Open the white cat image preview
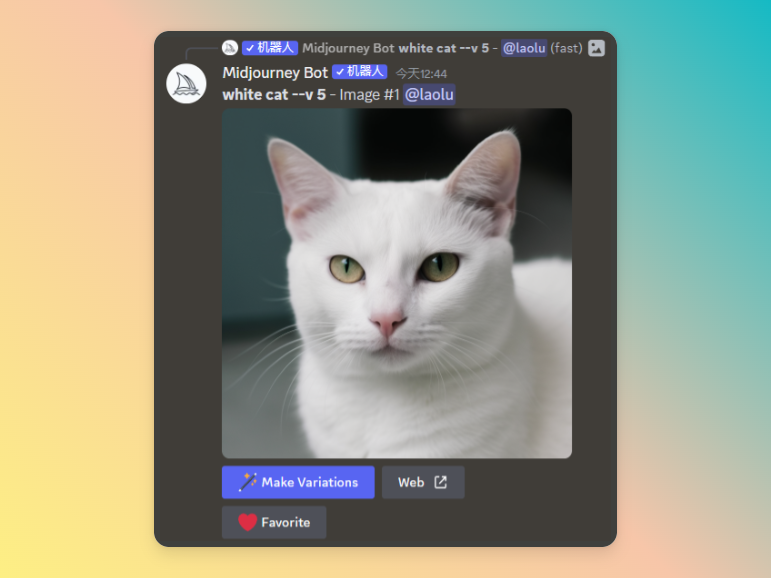 tap(397, 283)
